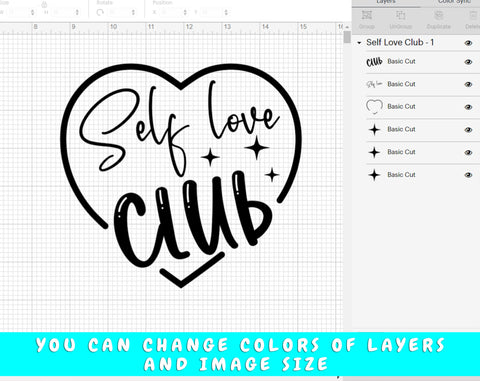Select the heart layer thumbnail
The width and height of the screenshot is (480, 381).
point(374,107)
